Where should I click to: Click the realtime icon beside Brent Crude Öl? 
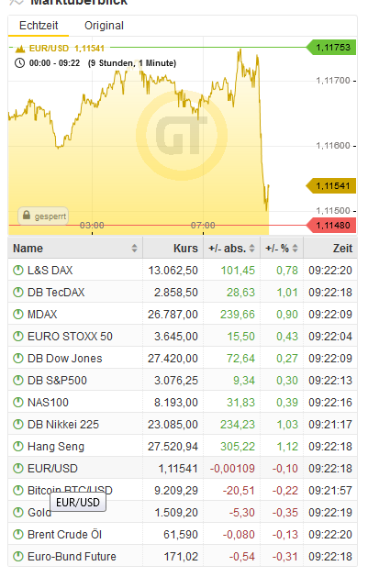[x=18, y=535]
